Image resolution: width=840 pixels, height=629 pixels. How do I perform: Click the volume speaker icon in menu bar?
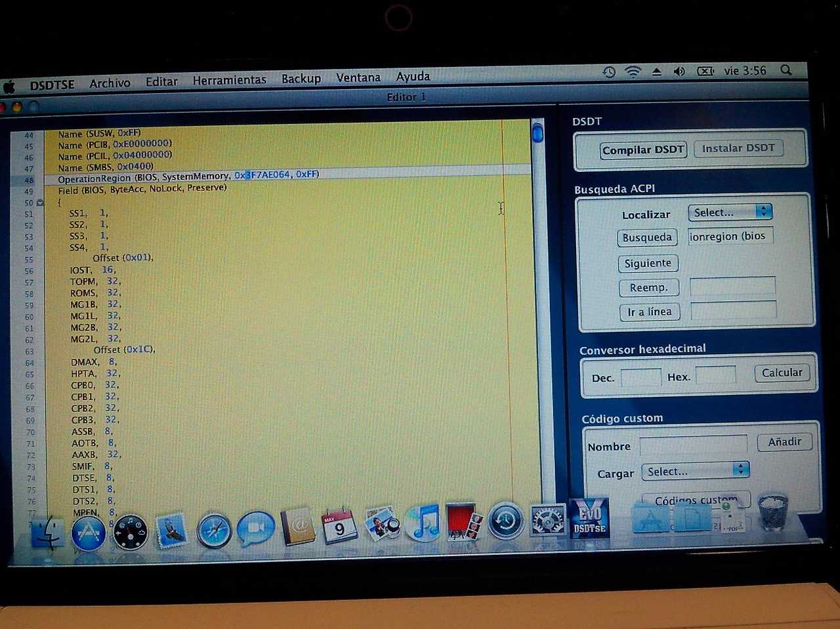point(679,71)
